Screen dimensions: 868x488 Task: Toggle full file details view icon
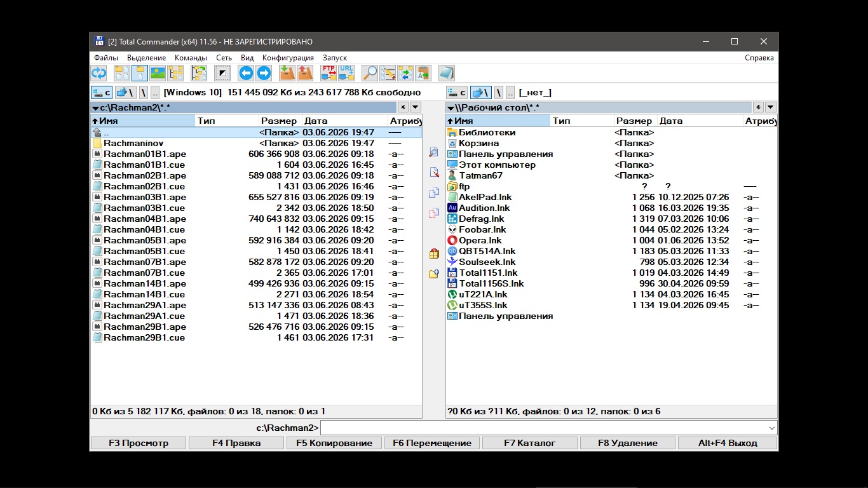click(140, 73)
